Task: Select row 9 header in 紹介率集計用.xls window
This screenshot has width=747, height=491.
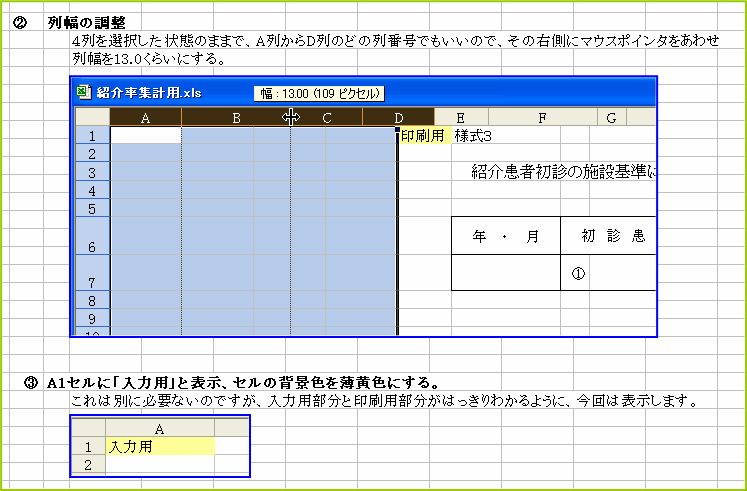Action: click(92, 318)
